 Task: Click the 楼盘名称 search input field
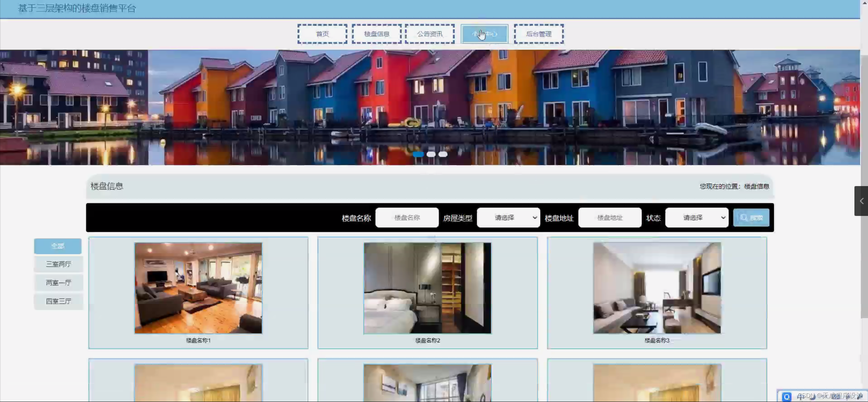coord(407,218)
